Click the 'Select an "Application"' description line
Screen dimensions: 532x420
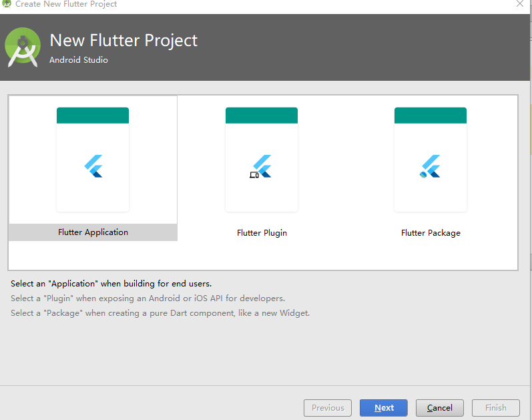[x=111, y=284]
